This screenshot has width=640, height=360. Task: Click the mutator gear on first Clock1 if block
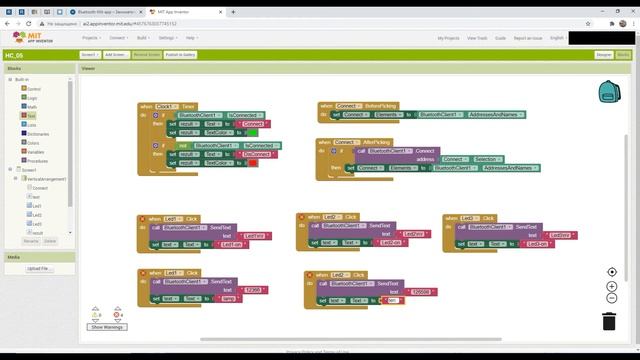[156, 116]
